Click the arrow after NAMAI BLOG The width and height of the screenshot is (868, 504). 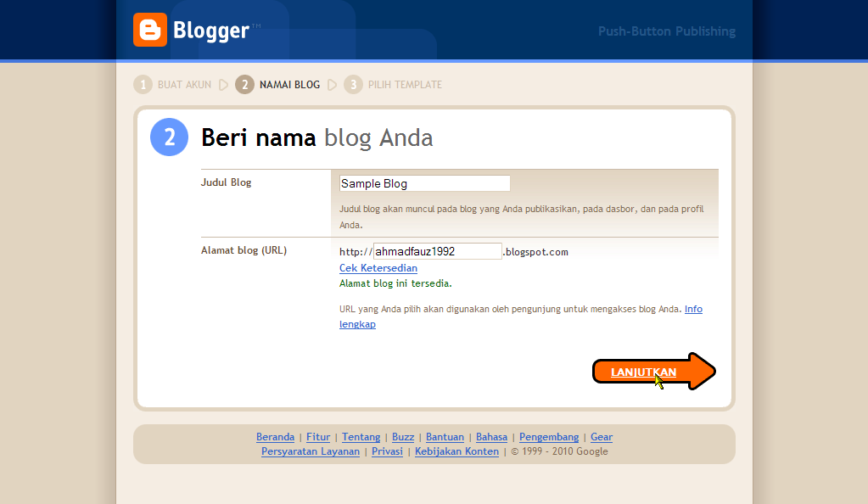tap(332, 85)
